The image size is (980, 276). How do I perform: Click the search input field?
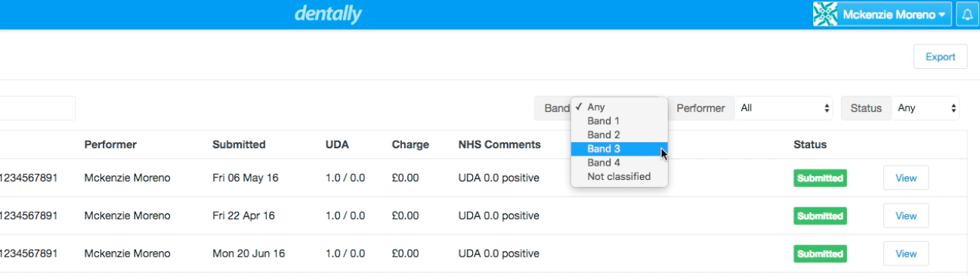point(38,108)
